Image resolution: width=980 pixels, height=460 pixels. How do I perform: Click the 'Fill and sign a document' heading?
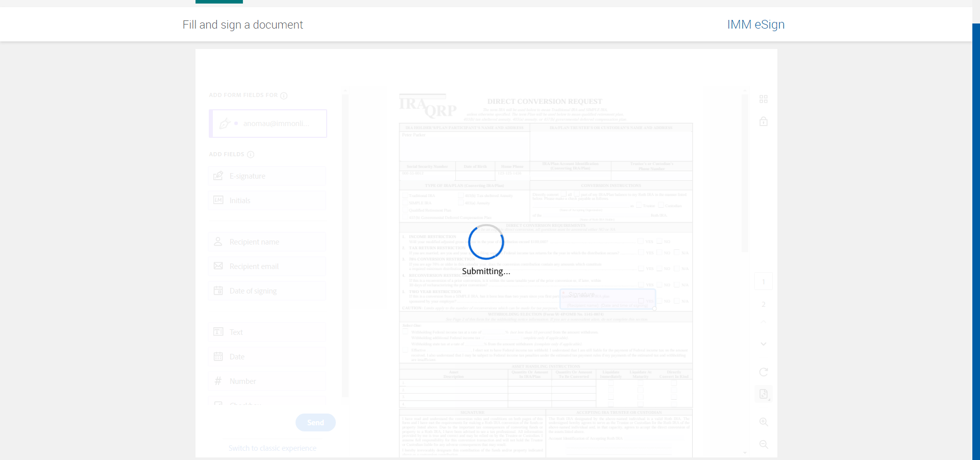tap(243, 25)
